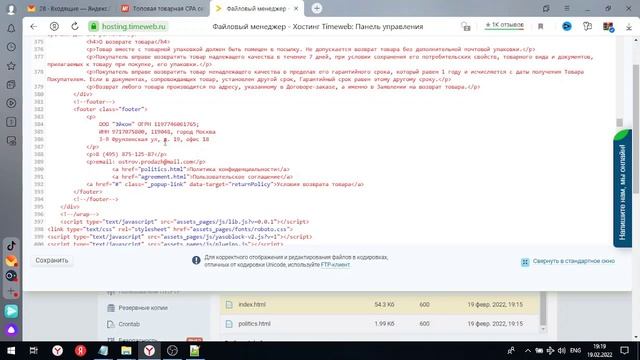The height and width of the screenshot is (360, 640).
Task: Click the Сохранить button under the code editor
Action: pyautogui.click(x=51, y=260)
